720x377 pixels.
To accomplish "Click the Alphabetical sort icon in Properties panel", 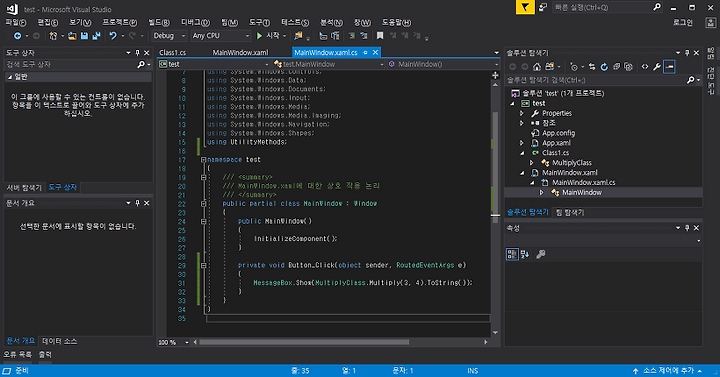I will pos(525,254).
